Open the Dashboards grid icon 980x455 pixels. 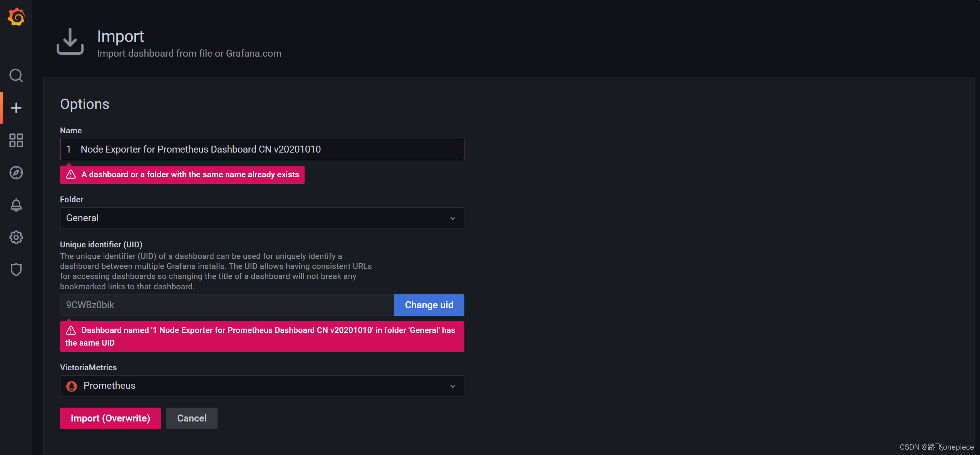16,140
